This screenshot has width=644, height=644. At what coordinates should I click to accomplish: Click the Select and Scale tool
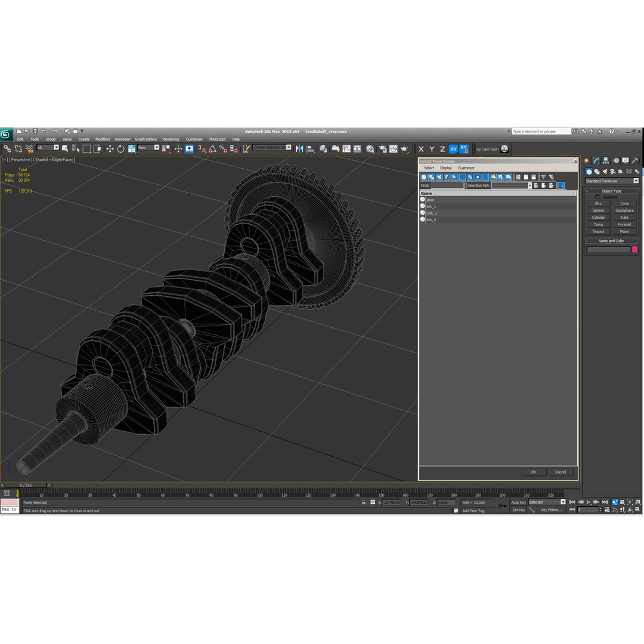point(132,148)
